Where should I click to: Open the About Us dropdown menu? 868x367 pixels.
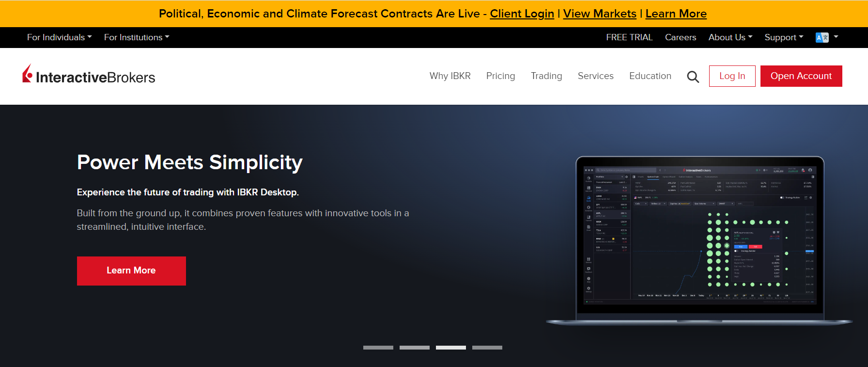[730, 37]
